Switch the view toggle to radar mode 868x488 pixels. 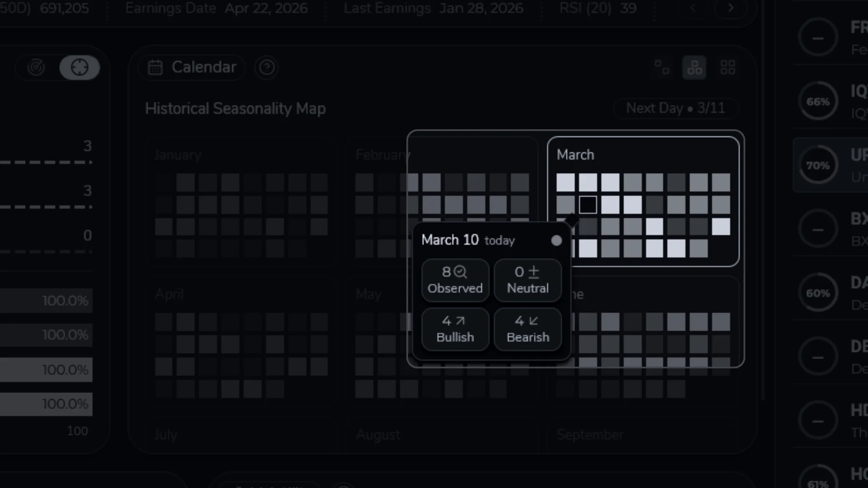point(36,67)
